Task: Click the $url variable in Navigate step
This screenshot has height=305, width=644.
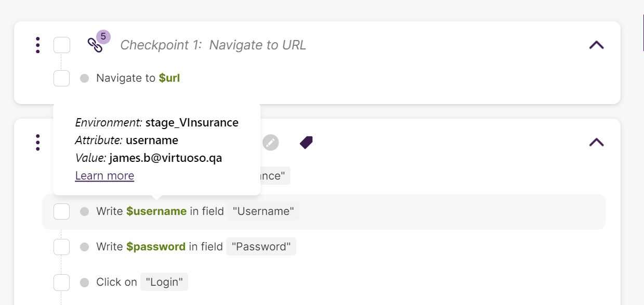Action: [x=169, y=79]
